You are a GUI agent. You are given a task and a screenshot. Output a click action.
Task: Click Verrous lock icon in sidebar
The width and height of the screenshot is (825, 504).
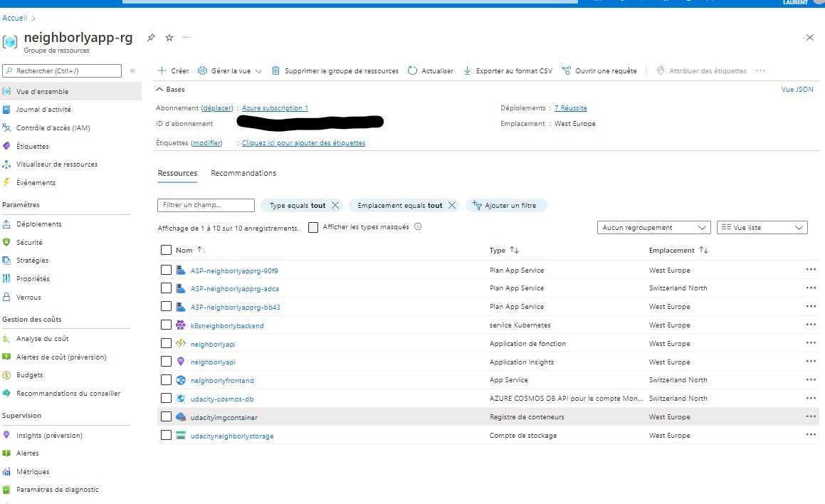tap(6, 297)
